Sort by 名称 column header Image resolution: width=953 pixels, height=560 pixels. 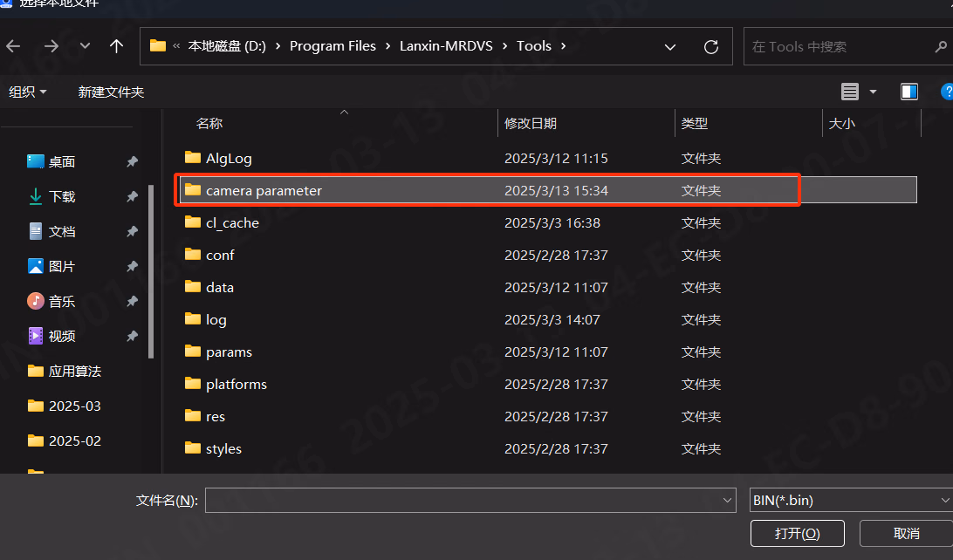click(209, 123)
